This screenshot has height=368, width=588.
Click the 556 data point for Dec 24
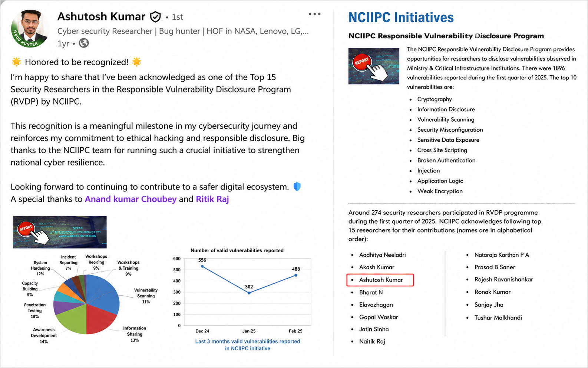[x=202, y=266]
